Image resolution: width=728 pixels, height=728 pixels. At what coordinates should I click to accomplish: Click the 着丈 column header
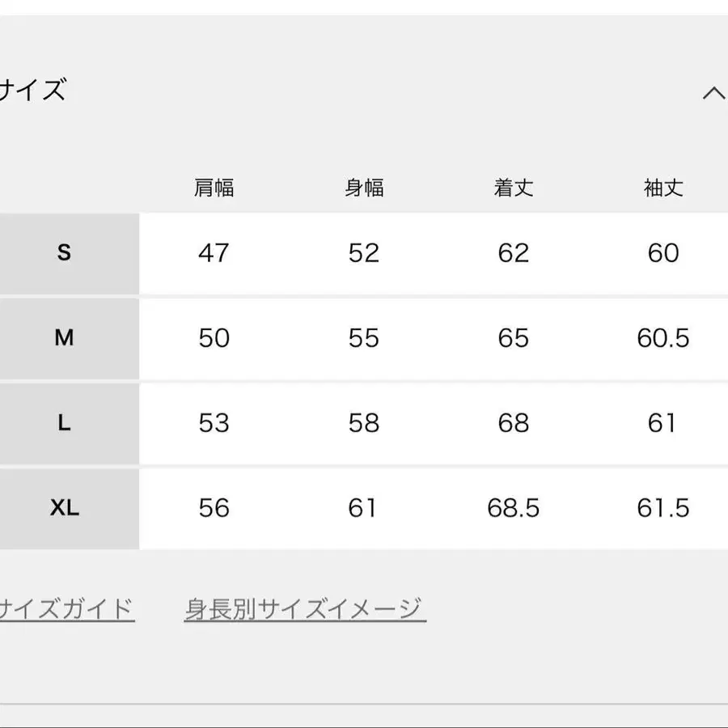[x=513, y=188]
